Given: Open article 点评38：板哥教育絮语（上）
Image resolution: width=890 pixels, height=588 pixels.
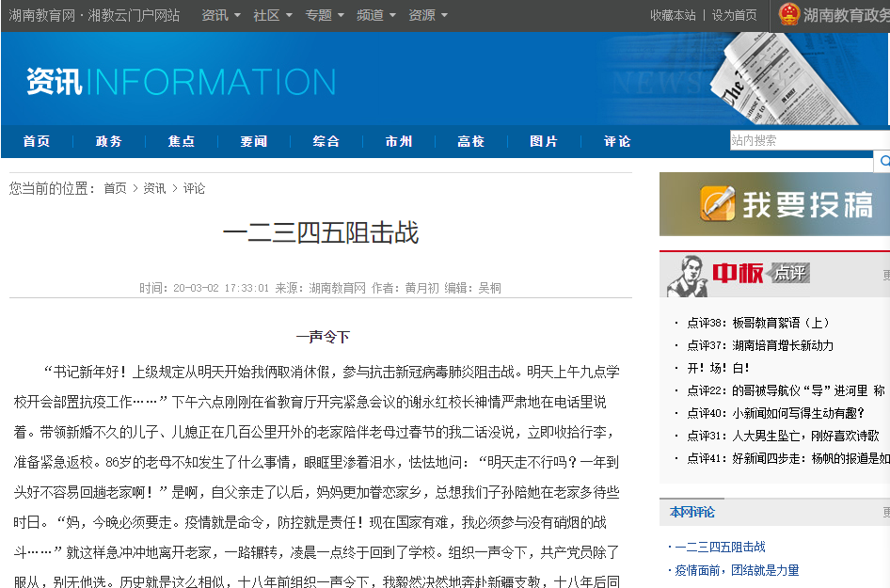Looking at the screenshot, I should click(x=758, y=323).
